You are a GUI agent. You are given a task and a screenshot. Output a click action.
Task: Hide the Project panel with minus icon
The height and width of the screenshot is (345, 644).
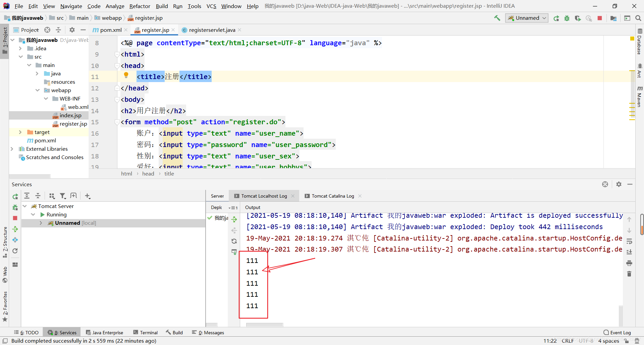click(x=83, y=30)
